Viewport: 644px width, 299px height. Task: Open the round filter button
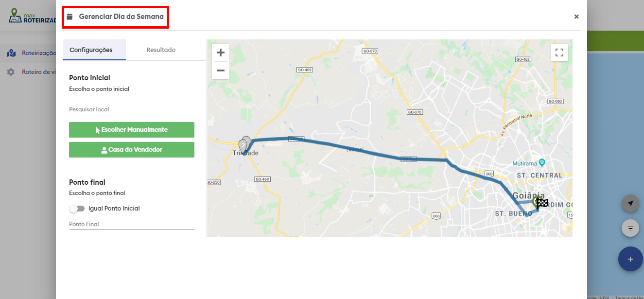click(630, 228)
